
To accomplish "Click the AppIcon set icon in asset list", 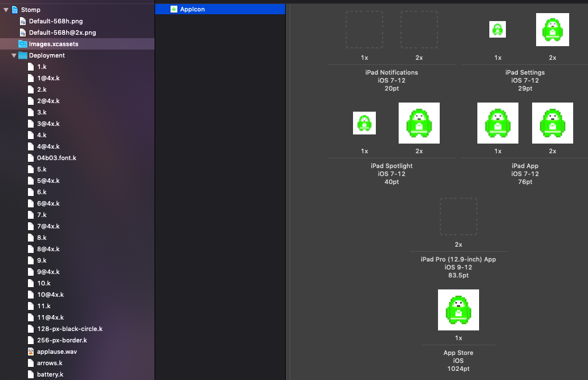I will pyautogui.click(x=173, y=9).
